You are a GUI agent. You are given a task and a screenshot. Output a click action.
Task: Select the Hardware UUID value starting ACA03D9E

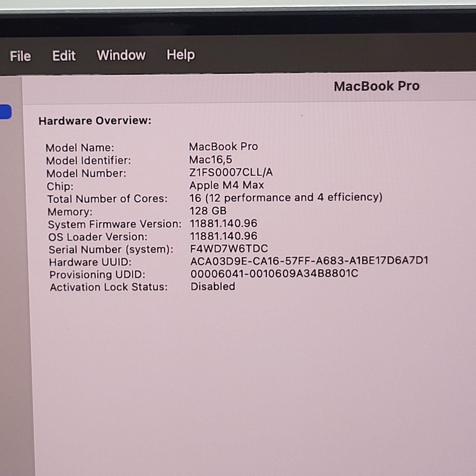tap(309, 261)
